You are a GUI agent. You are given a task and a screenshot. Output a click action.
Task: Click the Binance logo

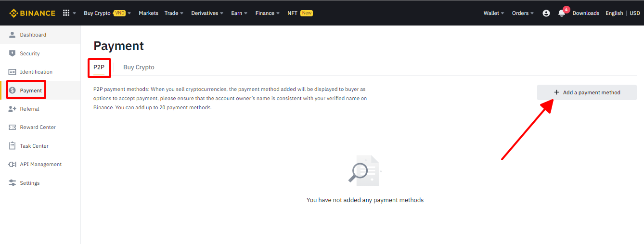[x=32, y=13]
